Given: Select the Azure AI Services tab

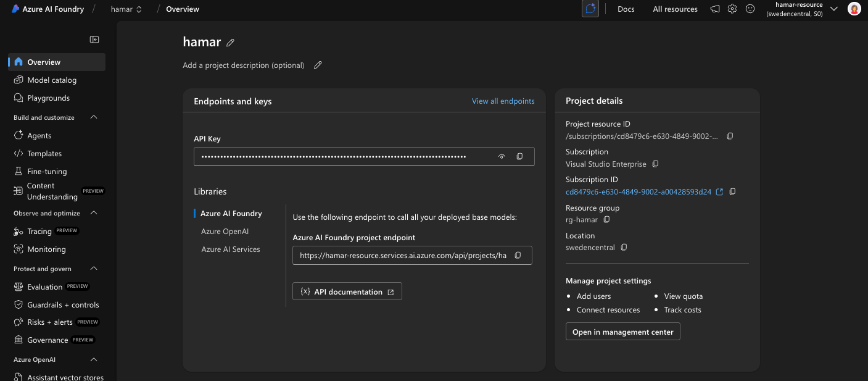Looking at the screenshot, I should (230, 249).
